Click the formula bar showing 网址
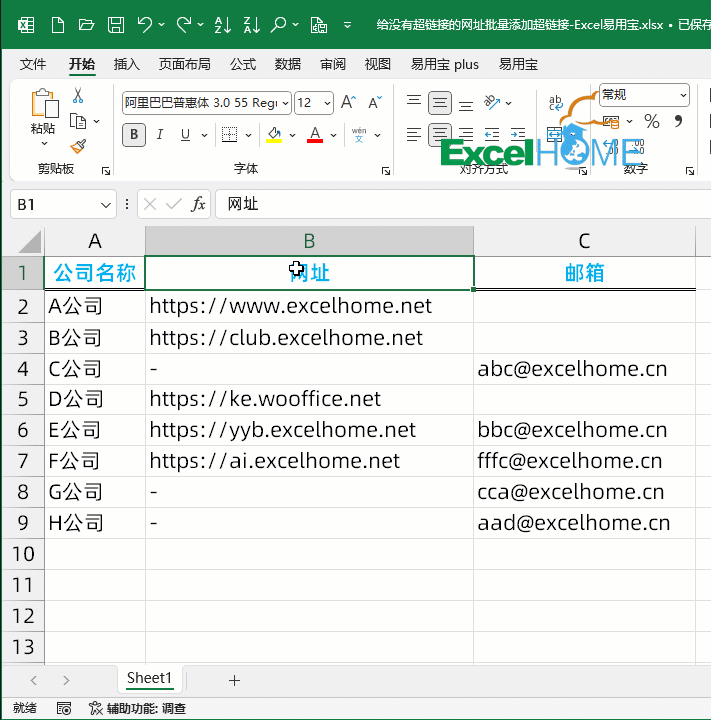 pos(464,204)
